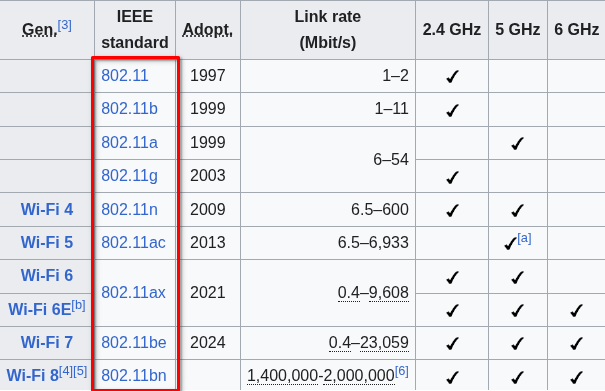The width and height of the screenshot is (605, 391).
Task: Open footnote [3] beside Gen. header
Action: (64, 25)
